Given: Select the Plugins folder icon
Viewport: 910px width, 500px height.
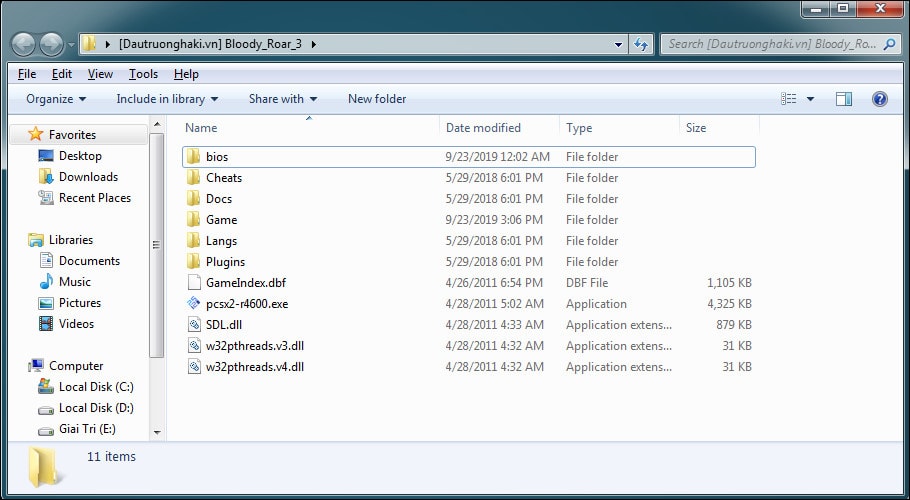Looking at the screenshot, I should [x=193, y=261].
